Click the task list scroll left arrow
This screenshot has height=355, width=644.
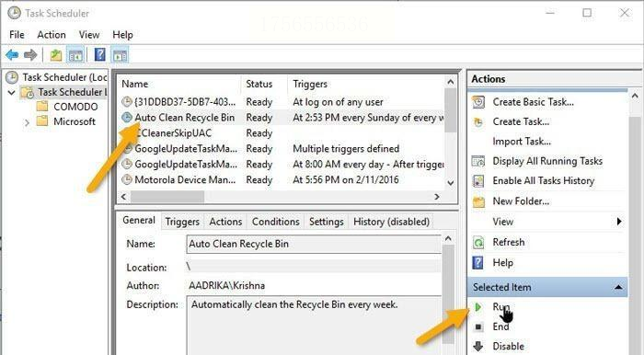pos(123,197)
